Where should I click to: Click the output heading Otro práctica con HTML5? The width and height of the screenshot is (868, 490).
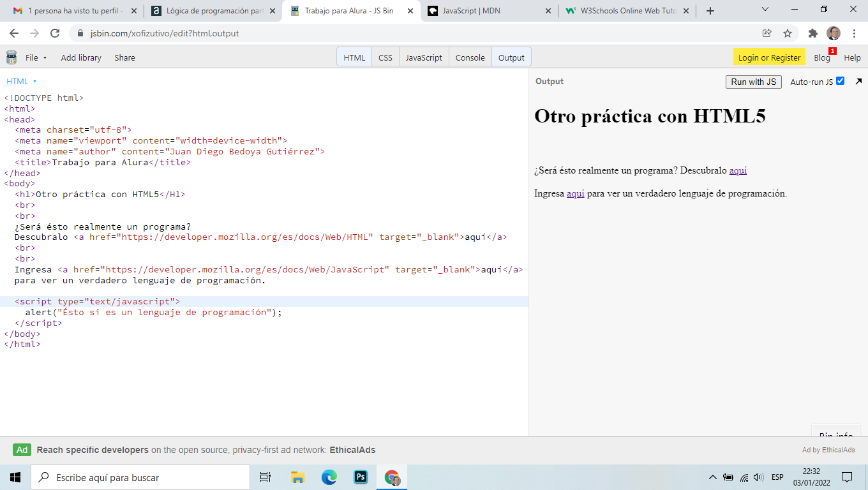[650, 116]
